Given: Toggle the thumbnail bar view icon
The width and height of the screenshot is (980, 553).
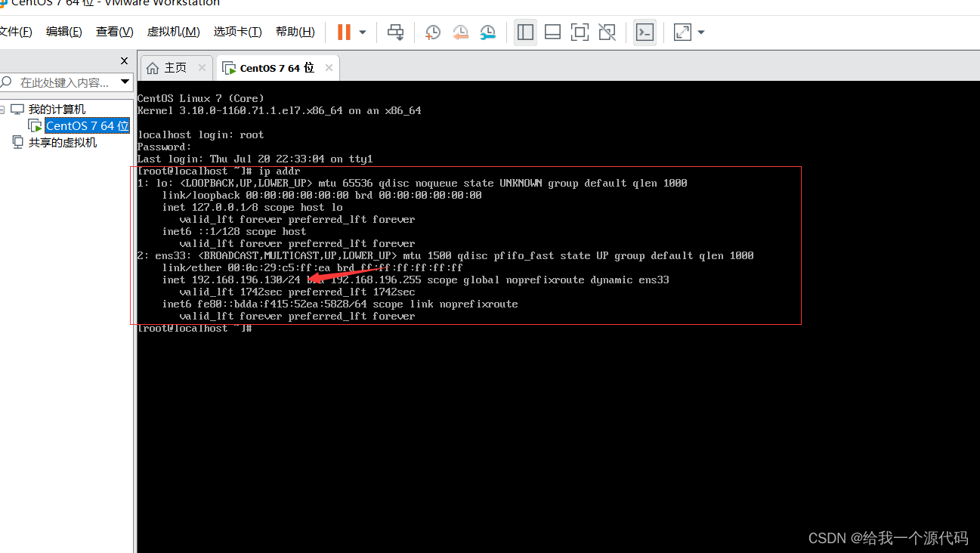Looking at the screenshot, I should click(552, 32).
